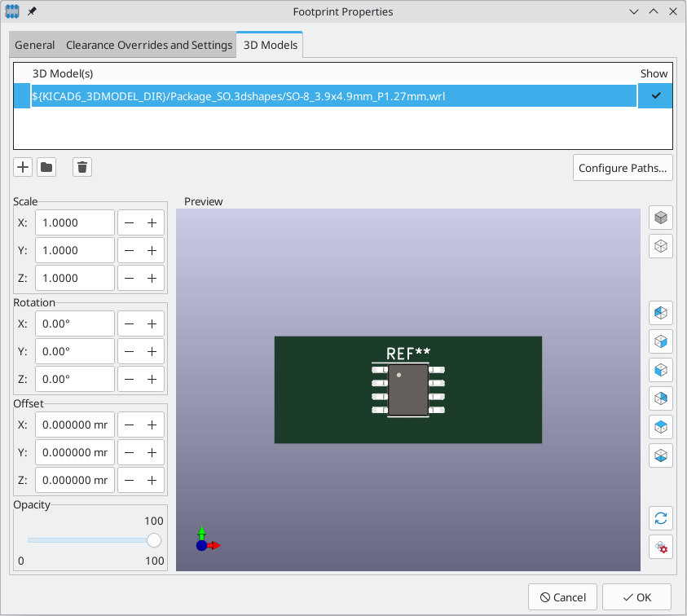Click the Configure Paths button

coord(623,168)
